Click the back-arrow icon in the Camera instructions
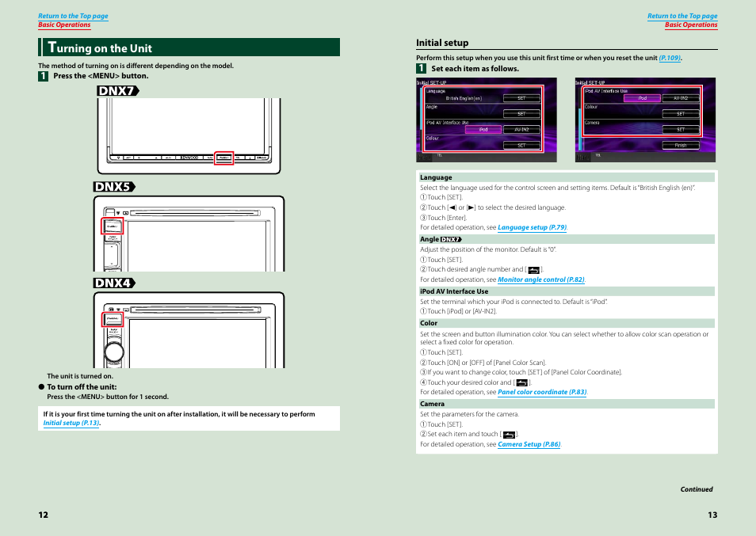The height and width of the screenshot is (536, 756). (509, 435)
